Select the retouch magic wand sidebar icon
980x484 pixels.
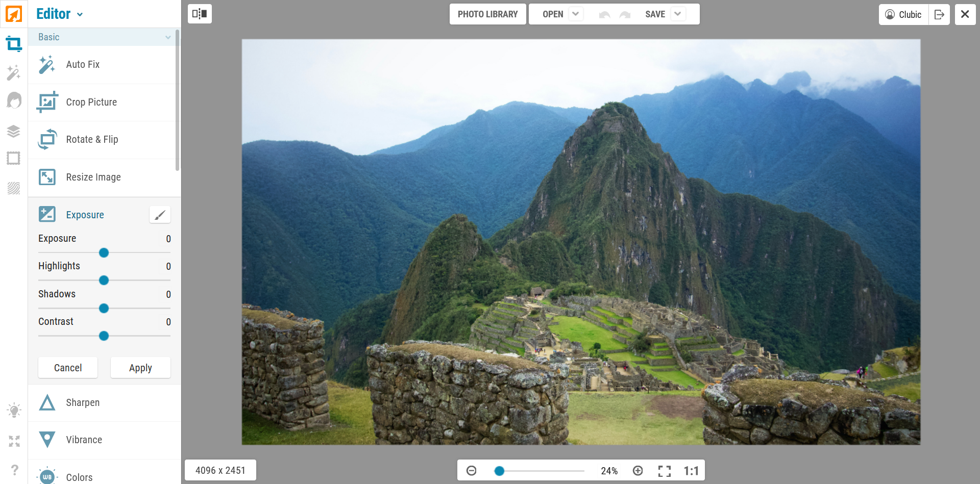[14, 73]
